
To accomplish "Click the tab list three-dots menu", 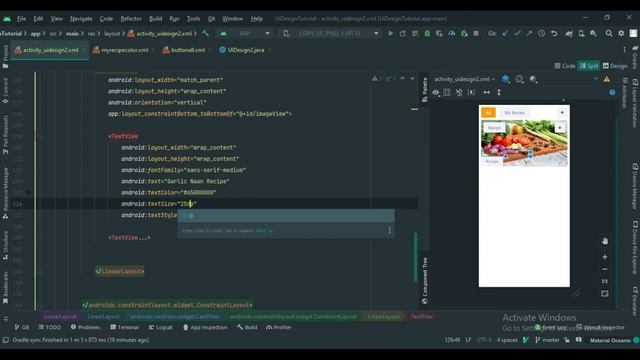I will pos(624,50).
